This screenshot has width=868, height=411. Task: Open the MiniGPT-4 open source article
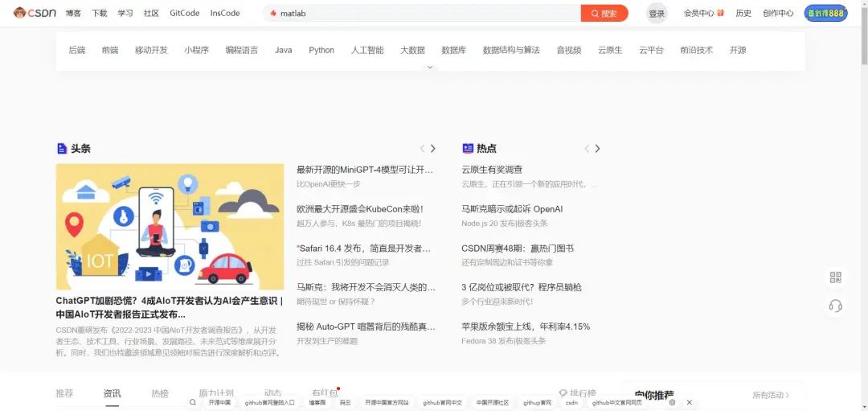point(365,170)
